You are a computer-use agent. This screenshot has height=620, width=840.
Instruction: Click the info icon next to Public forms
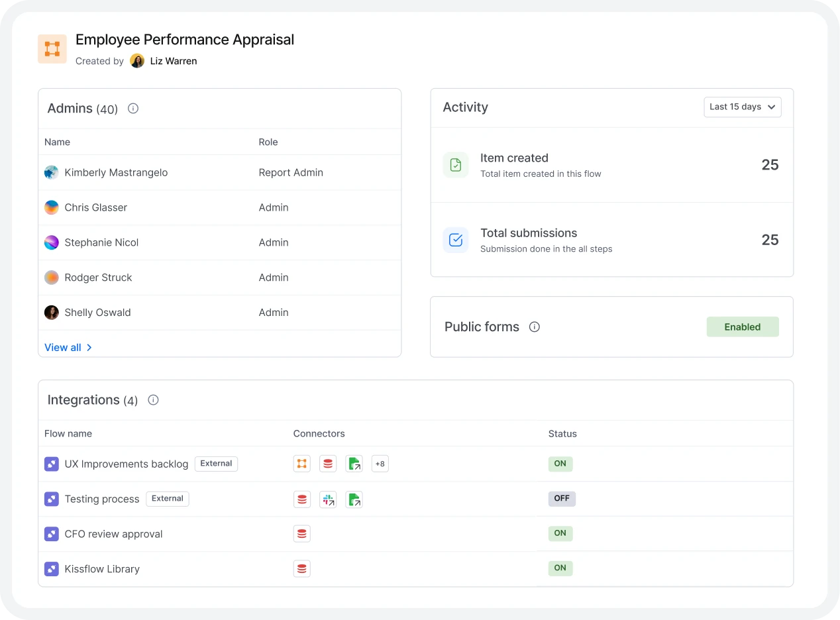click(535, 327)
